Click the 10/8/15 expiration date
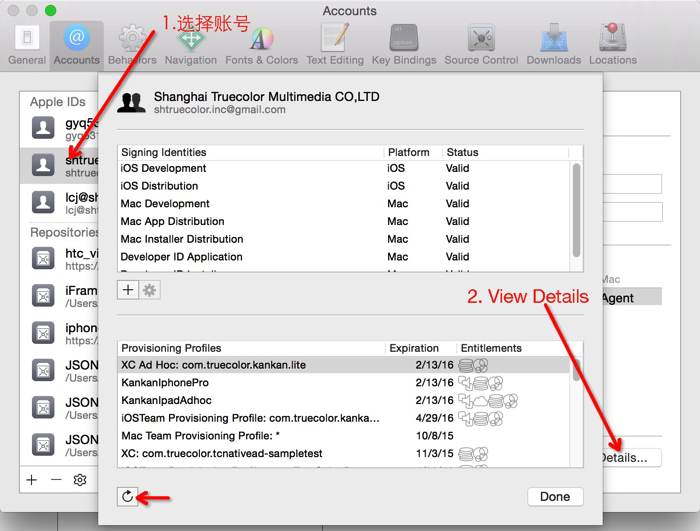Image resolution: width=700 pixels, height=531 pixels. coord(434,436)
